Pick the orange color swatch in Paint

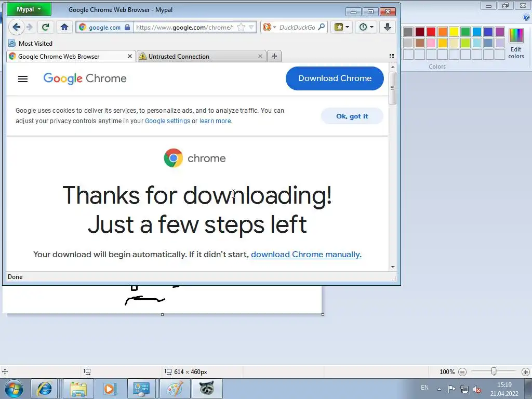click(443, 32)
